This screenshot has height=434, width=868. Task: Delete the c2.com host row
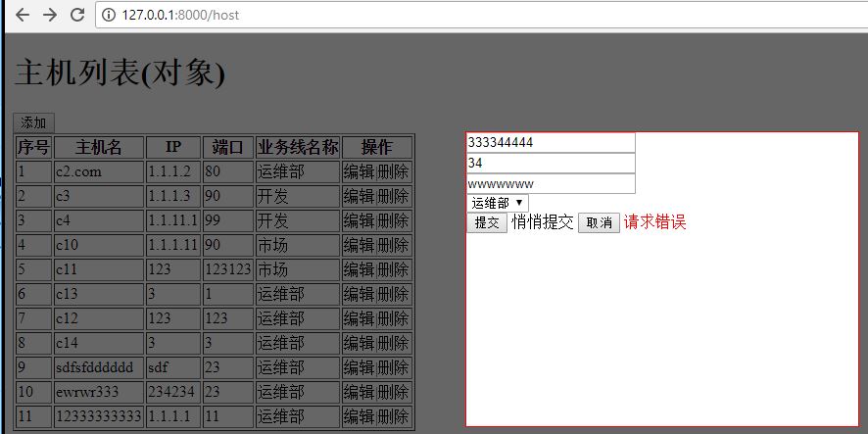[393, 171]
